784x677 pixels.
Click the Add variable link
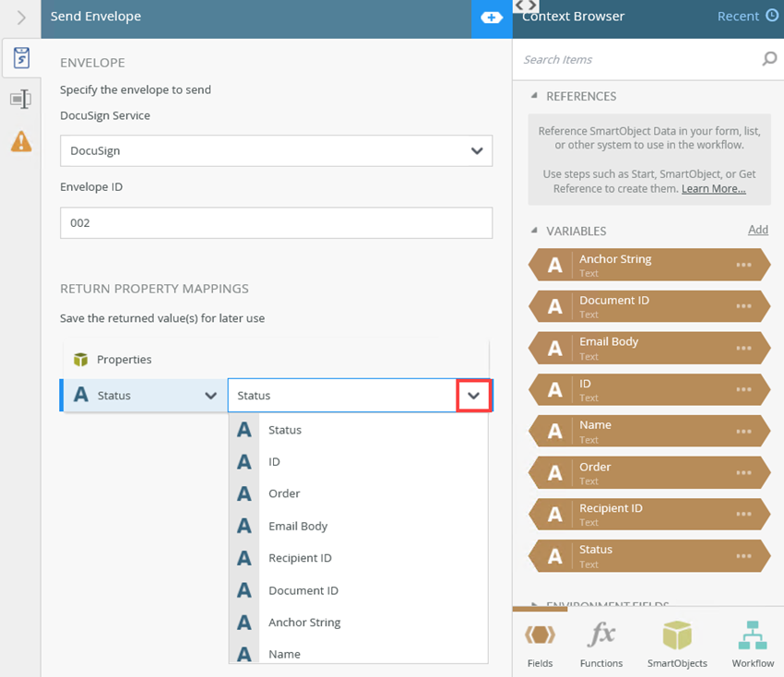coord(757,230)
